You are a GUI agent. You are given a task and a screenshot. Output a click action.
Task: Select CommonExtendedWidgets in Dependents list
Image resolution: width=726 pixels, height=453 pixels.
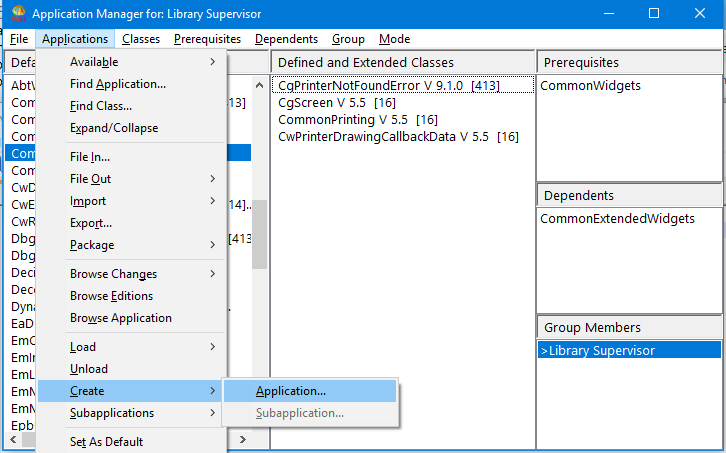point(617,218)
